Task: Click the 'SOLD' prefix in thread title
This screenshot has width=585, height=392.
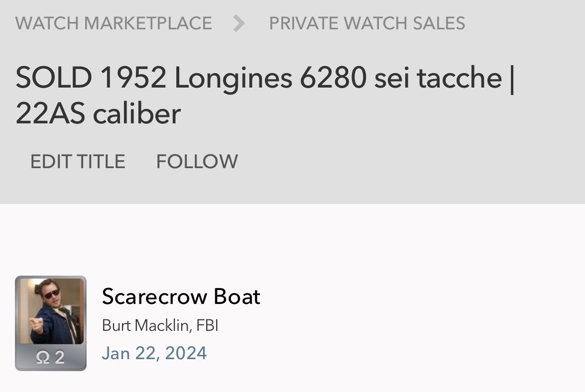Action: coord(54,78)
